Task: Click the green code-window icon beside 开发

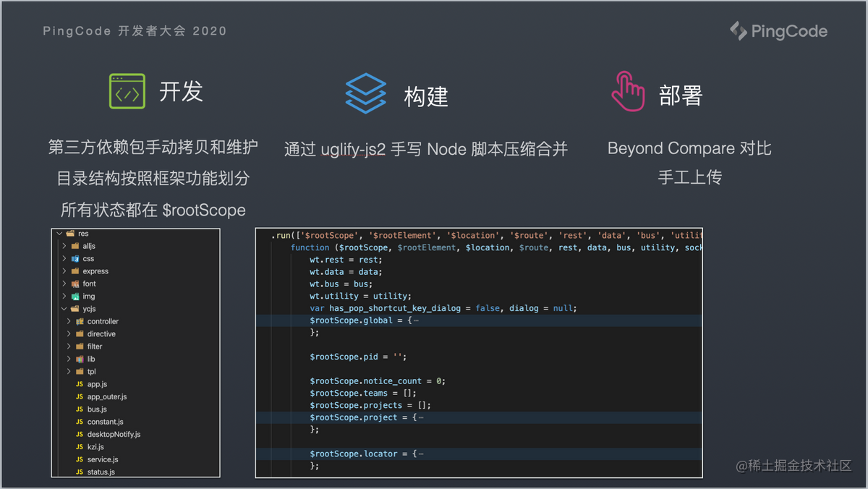Action: [127, 91]
